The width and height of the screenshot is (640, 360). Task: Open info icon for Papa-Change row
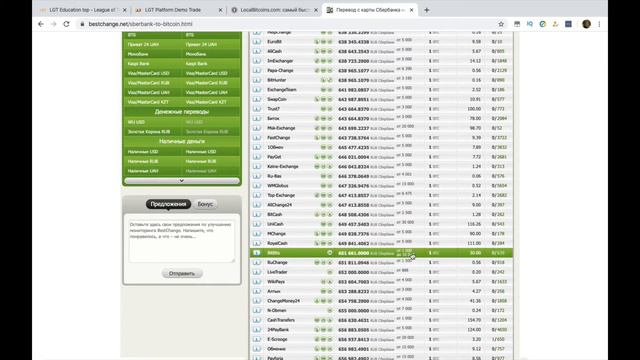(x=257, y=71)
